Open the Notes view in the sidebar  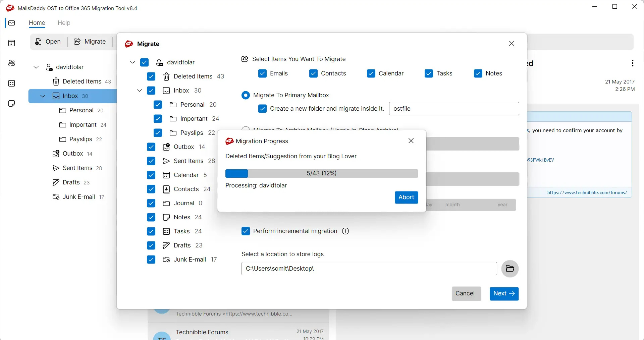click(12, 103)
